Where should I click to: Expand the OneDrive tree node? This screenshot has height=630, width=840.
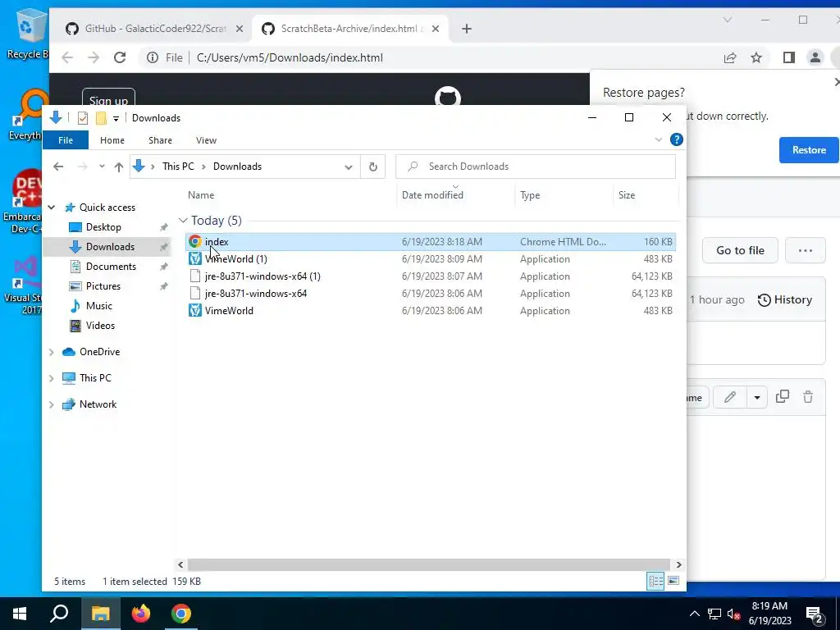click(52, 352)
